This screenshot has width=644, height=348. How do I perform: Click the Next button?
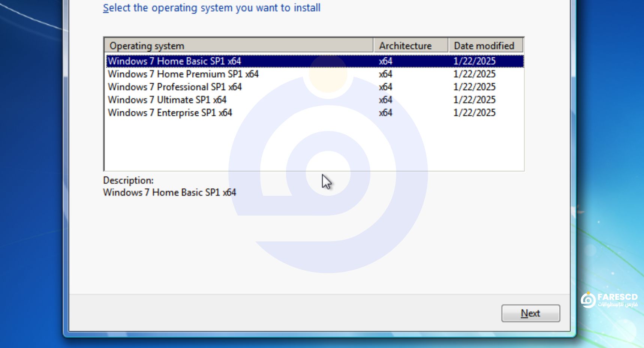pyautogui.click(x=530, y=313)
